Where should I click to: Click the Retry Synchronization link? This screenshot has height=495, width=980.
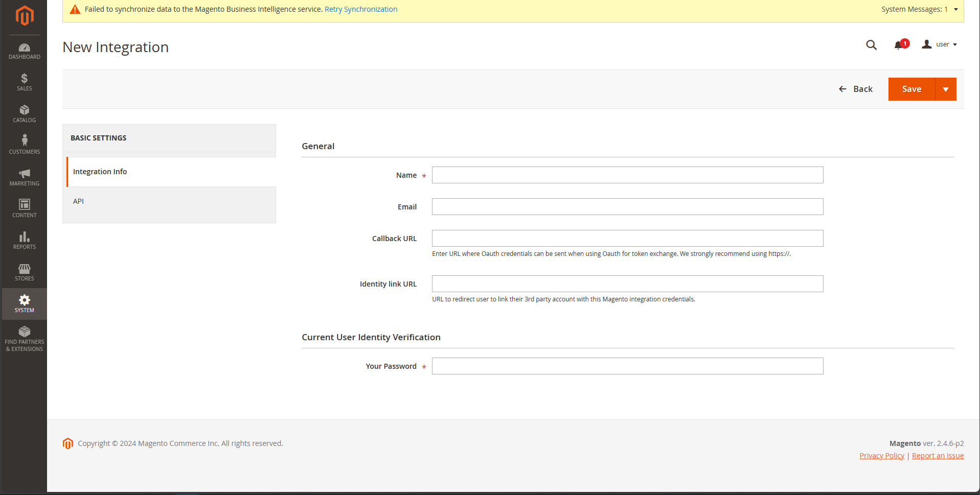(x=361, y=9)
